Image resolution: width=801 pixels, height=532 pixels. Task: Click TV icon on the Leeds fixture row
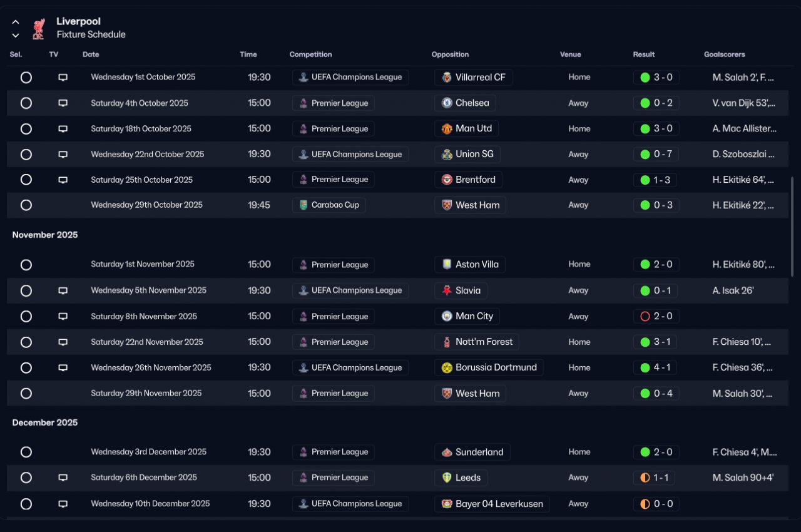click(63, 478)
